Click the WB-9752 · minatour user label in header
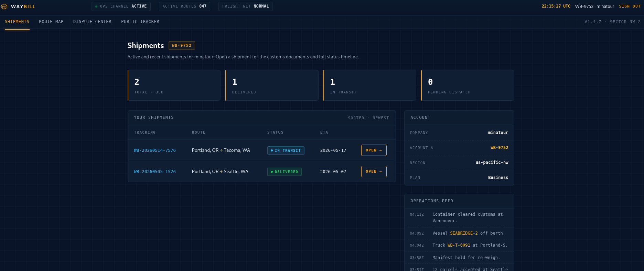The width and height of the screenshot is (644, 271). click(x=594, y=6)
